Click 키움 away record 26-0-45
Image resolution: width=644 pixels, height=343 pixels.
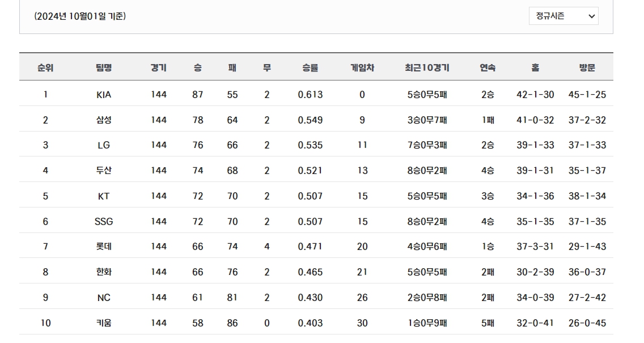(x=587, y=323)
